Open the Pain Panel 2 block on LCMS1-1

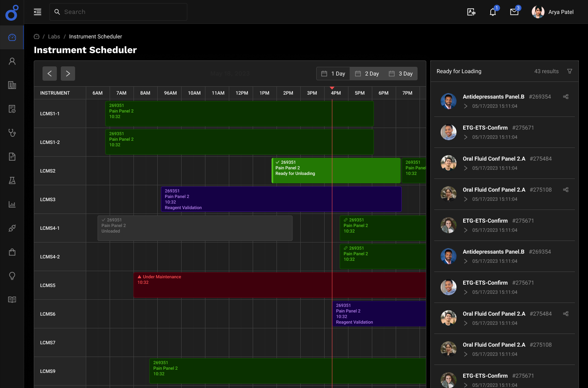(x=240, y=114)
